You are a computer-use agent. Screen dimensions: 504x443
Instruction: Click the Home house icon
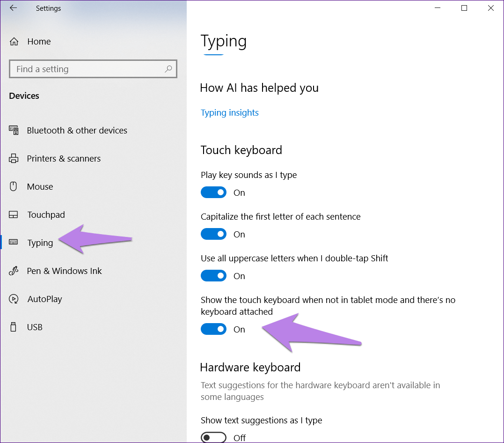[14, 41]
